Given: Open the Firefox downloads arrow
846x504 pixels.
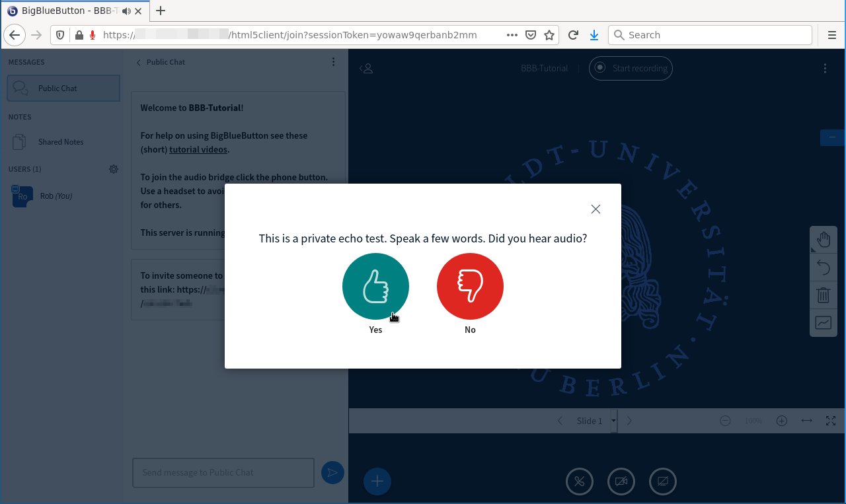Looking at the screenshot, I should tap(594, 35).
